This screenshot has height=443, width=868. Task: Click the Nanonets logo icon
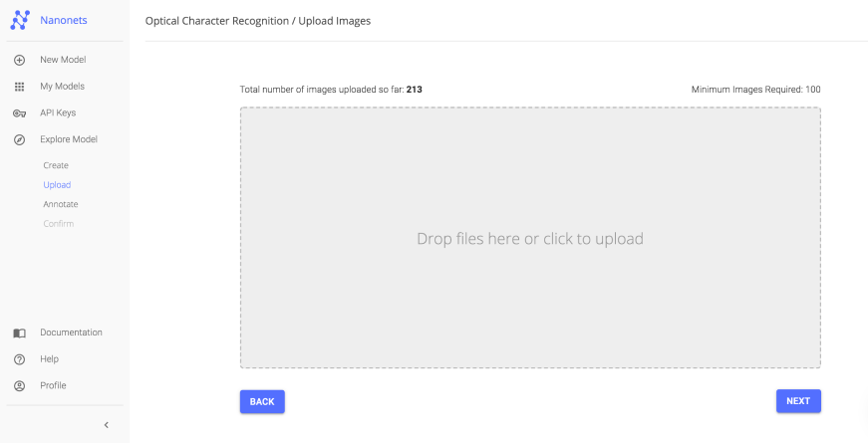[x=20, y=20]
